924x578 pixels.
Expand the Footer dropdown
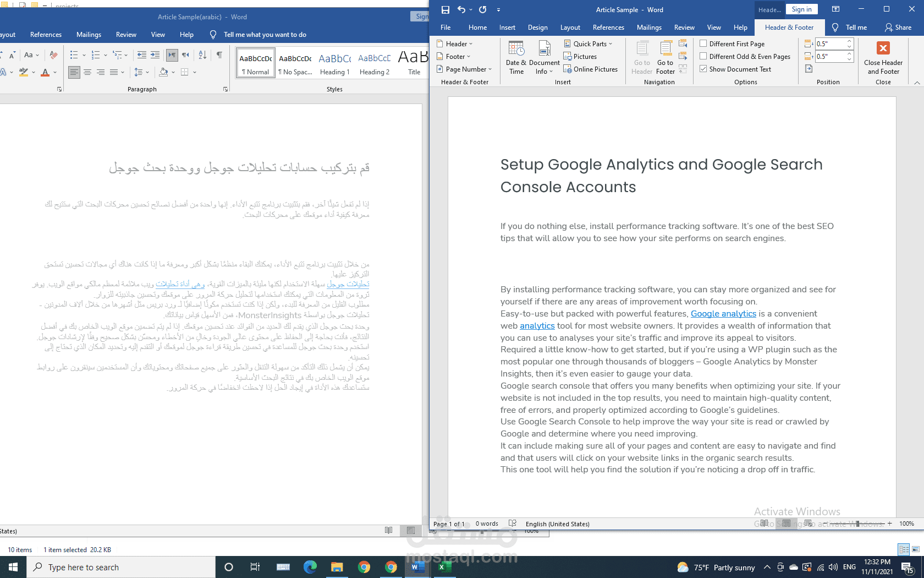[454, 56]
